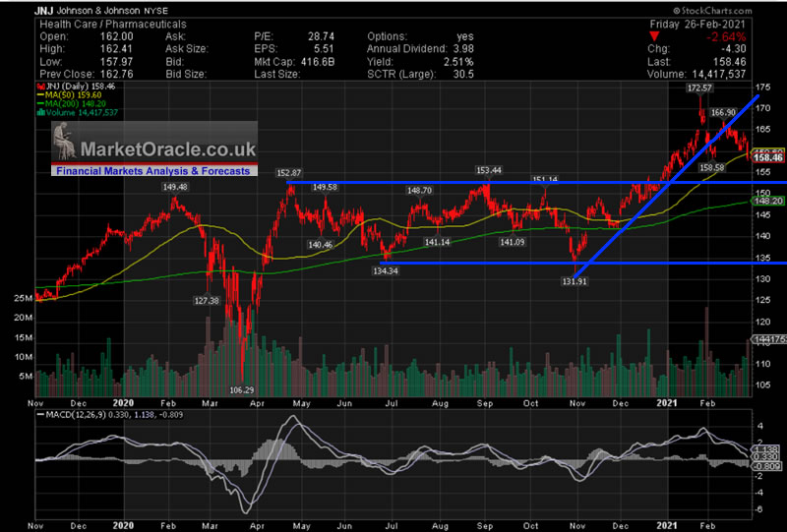The image size is (787, 532).
Task: Click the 134.34 June low label
Action: click(x=386, y=271)
